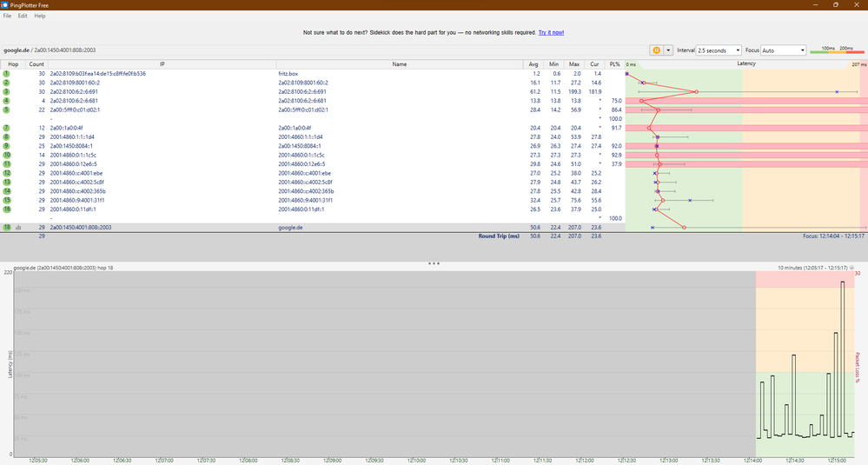The image size is (868, 465).
Task: Click the IP column header
Action: pyautogui.click(x=162, y=64)
